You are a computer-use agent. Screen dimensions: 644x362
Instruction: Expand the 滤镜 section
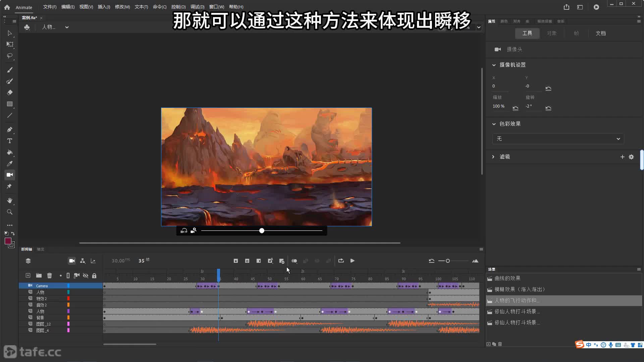[x=493, y=157]
